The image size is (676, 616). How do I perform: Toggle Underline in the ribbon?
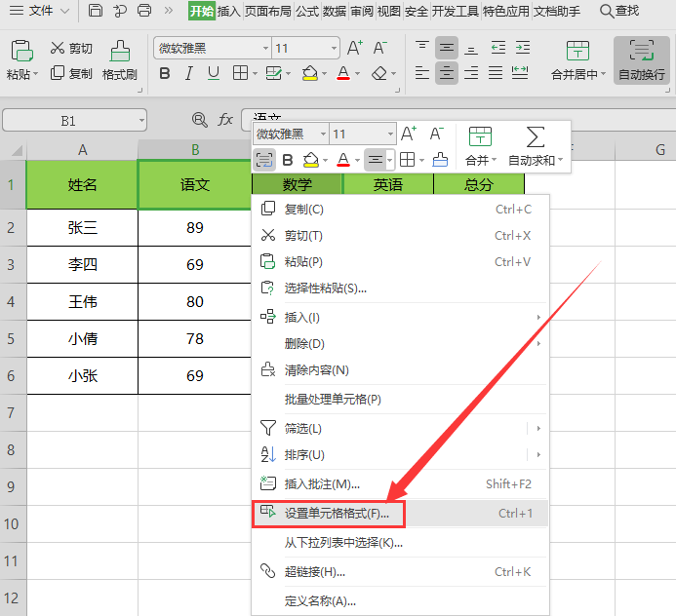[213, 74]
